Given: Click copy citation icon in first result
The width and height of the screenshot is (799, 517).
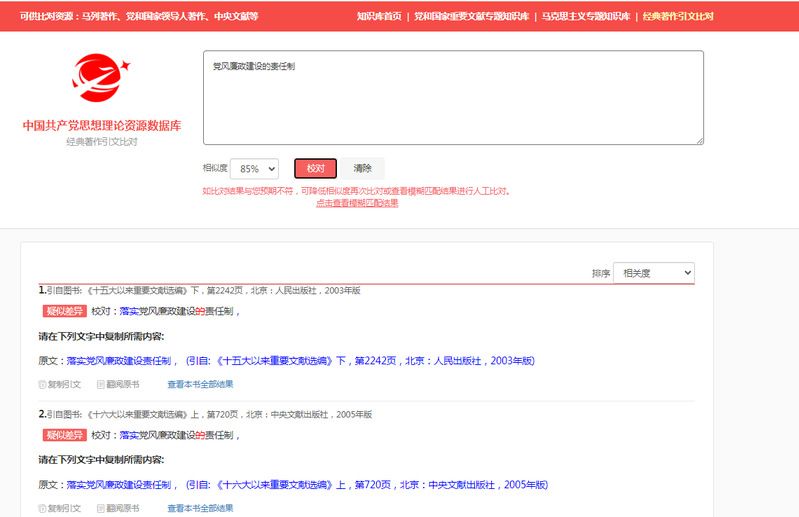Looking at the screenshot, I should pyautogui.click(x=43, y=384).
